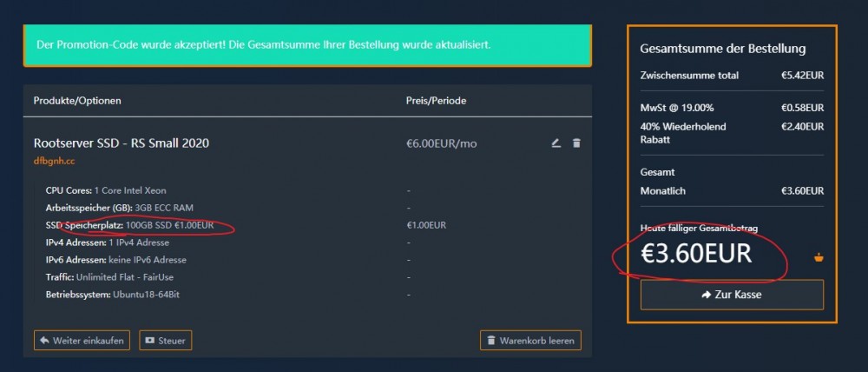Empty the cart with Warenkorb leeren

pos(529,341)
